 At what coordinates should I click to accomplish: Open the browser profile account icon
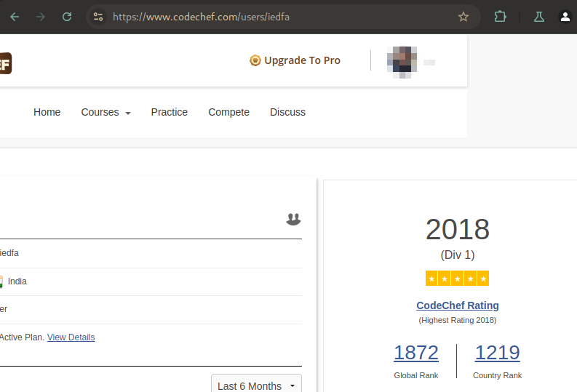[x=565, y=17]
